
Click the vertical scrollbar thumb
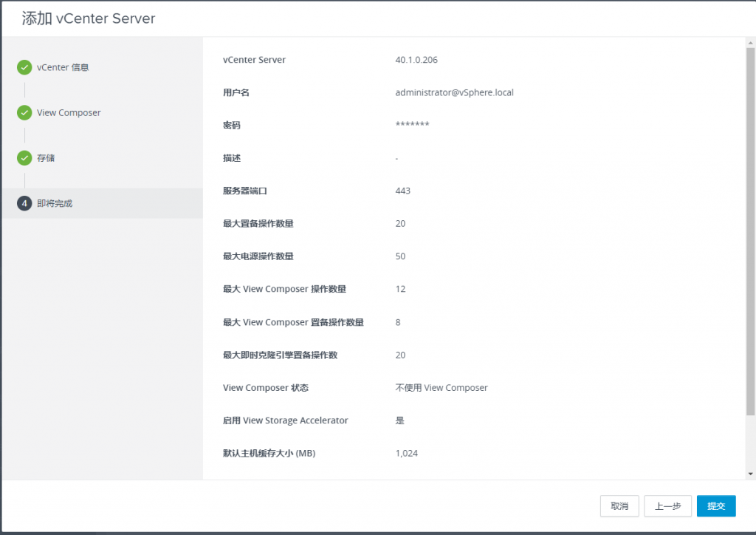pyautogui.click(x=751, y=231)
